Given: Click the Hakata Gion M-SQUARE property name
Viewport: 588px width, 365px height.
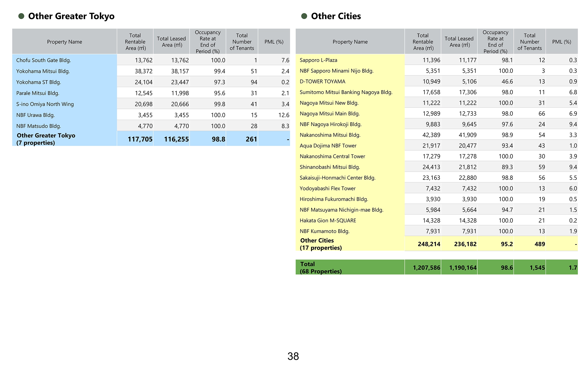Looking at the screenshot, I should coord(328,221).
